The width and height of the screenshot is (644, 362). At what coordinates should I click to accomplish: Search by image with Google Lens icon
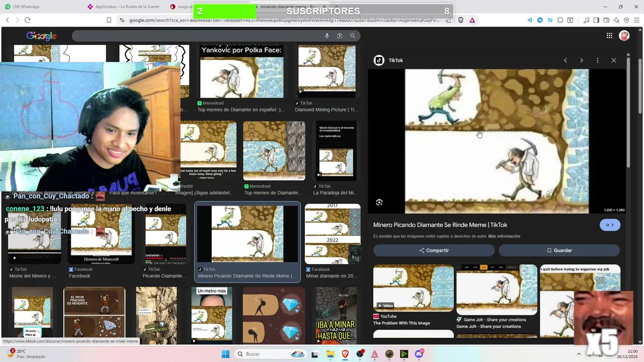340,36
